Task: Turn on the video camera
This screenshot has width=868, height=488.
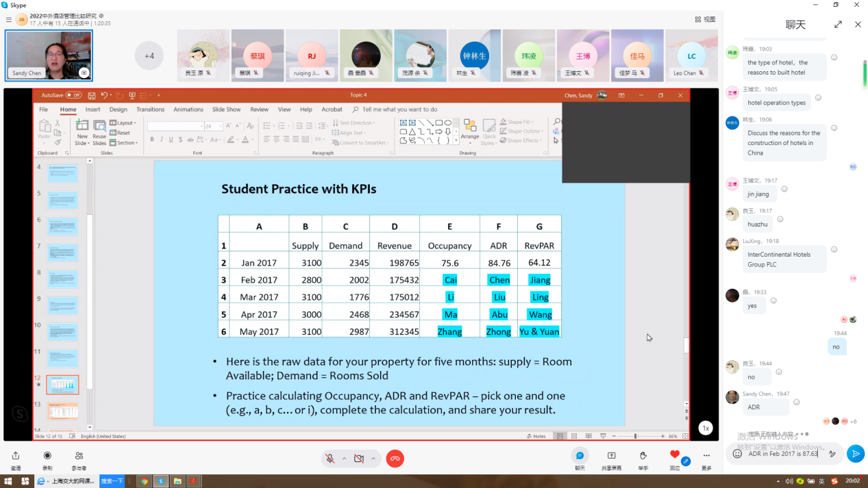Action: (359, 459)
